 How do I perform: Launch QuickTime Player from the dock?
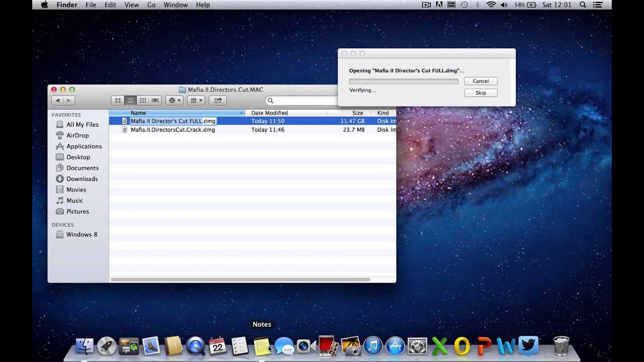195,346
